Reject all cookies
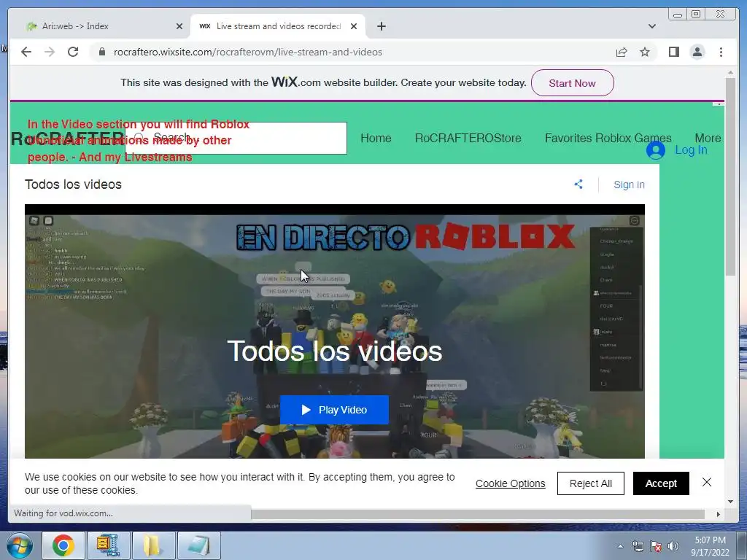Image resolution: width=747 pixels, height=560 pixels. click(x=591, y=483)
